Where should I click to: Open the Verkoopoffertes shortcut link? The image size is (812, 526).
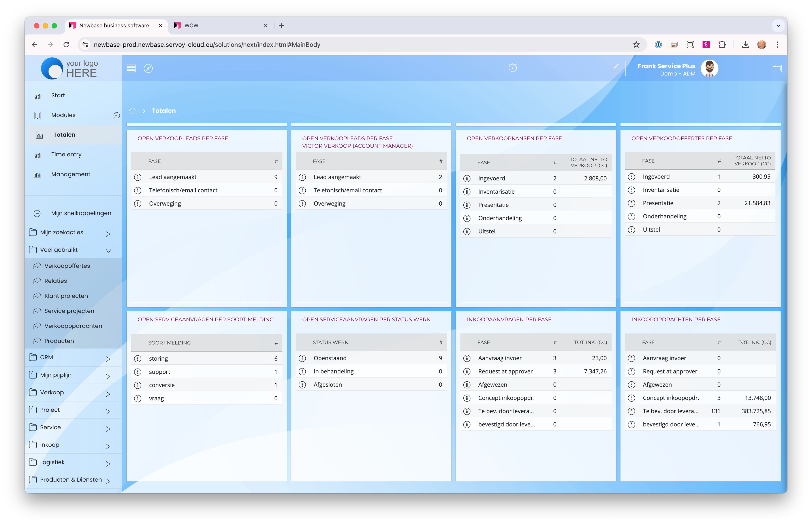[x=67, y=266]
